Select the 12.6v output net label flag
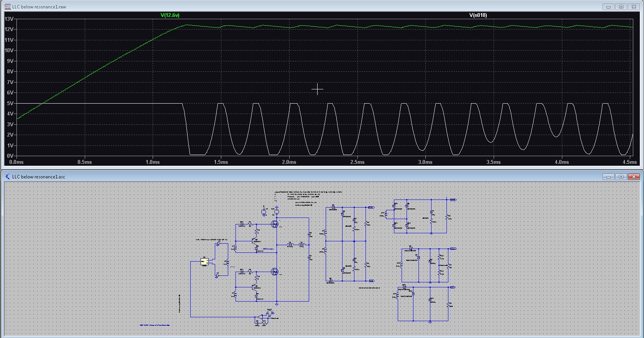The image size is (644, 338). [453, 249]
